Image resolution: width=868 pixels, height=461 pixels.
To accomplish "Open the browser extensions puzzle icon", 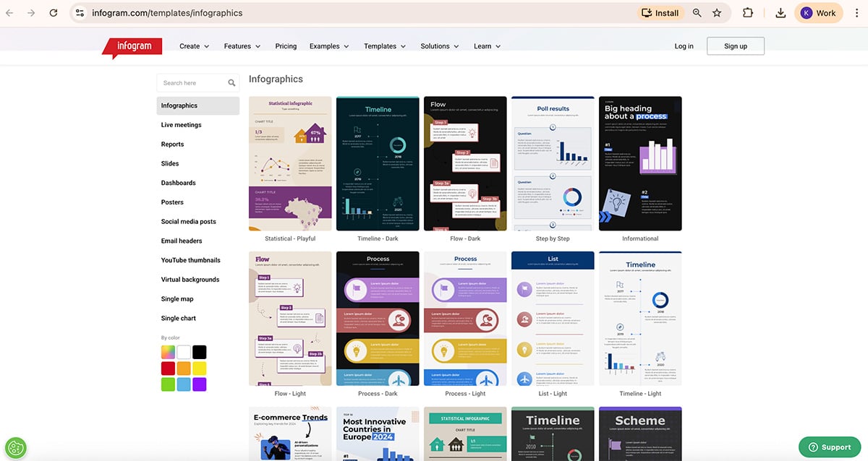I will click(747, 12).
